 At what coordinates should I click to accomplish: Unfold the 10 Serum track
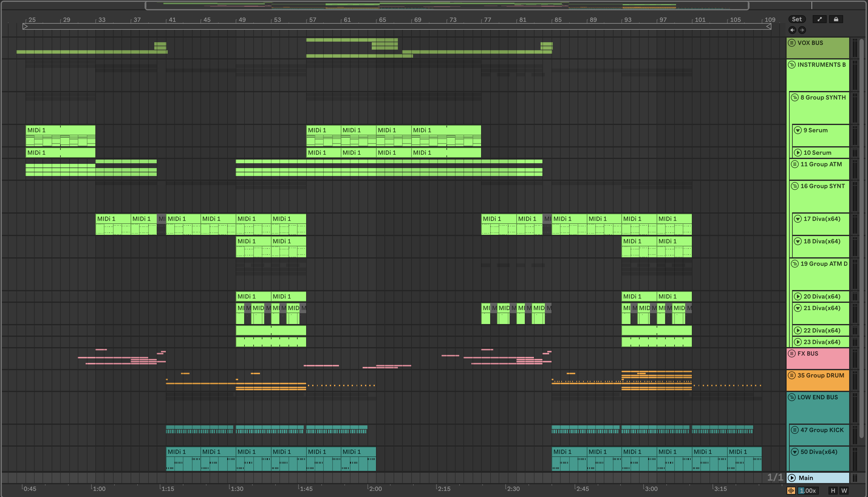798,153
